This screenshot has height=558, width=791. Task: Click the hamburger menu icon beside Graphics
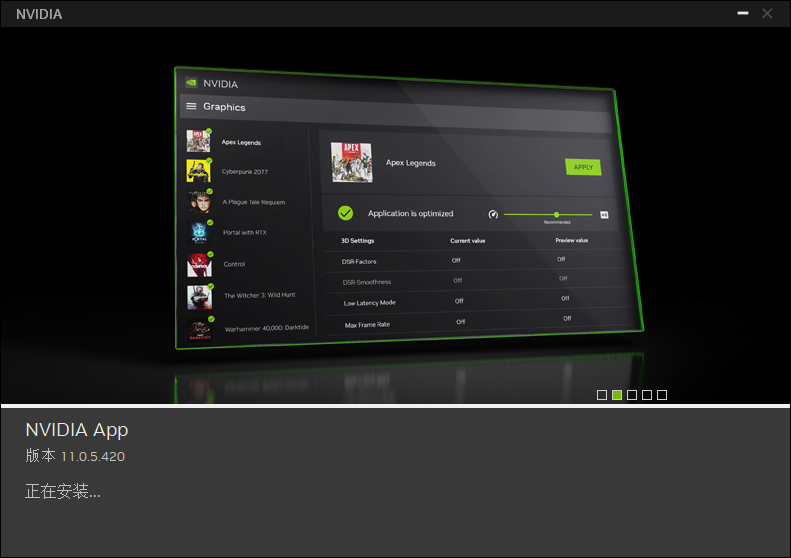pos(191,106)
